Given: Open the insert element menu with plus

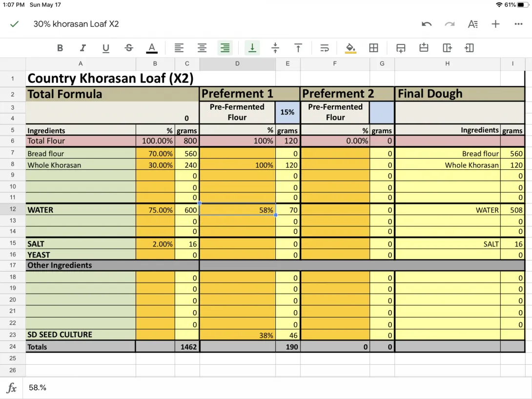Looking at the screenshot, I should pyautogui.click(x=495, y=23).
